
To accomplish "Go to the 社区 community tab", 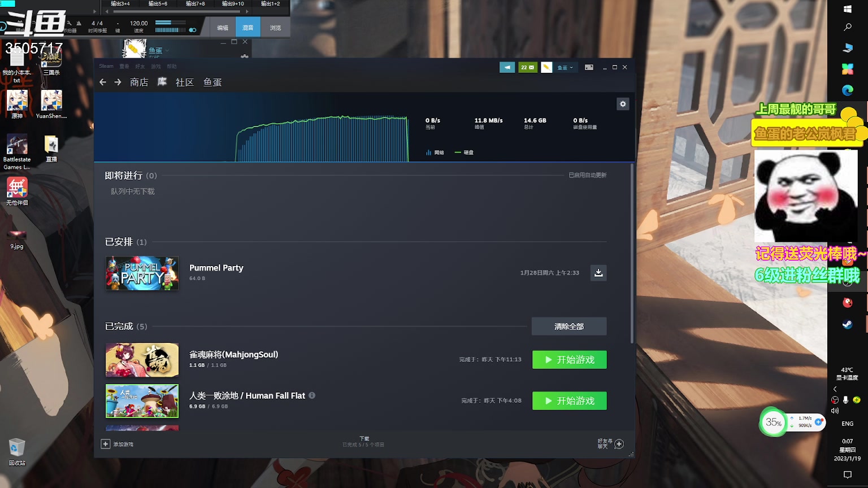I will pyautogui.click(x=185, y=82).
